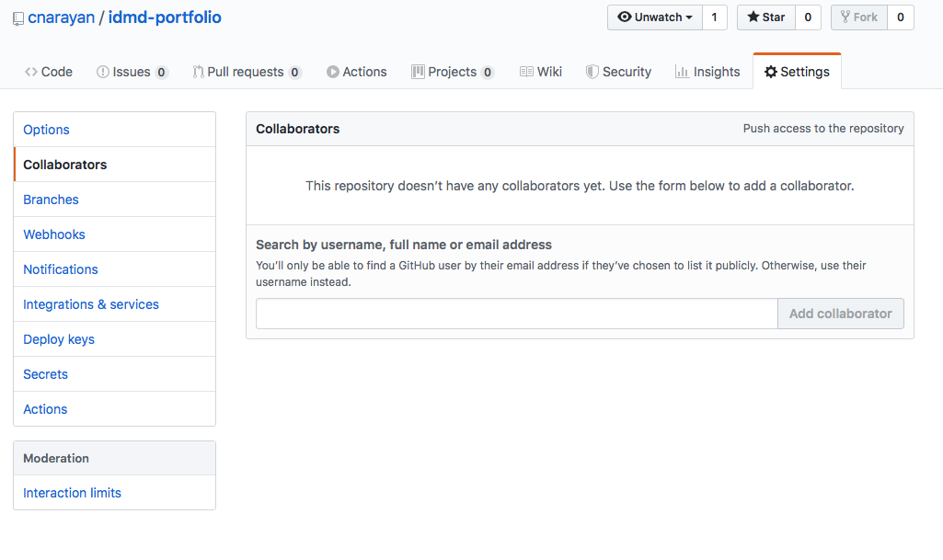Open Interaction limits under Moderation

click(114, 493)
